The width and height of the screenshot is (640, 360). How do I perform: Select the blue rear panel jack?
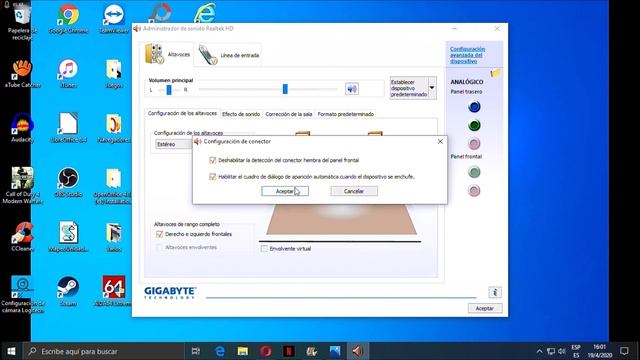[x=474, y=107]
